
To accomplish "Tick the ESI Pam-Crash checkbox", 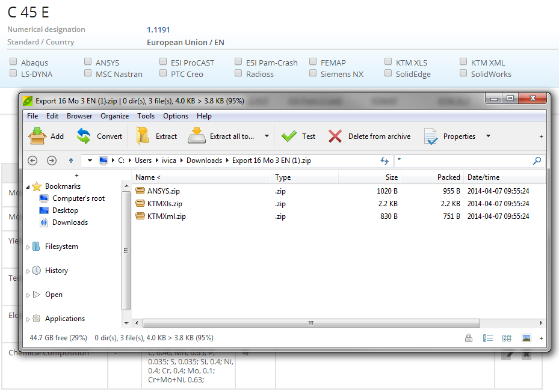I will coord(238,61).
